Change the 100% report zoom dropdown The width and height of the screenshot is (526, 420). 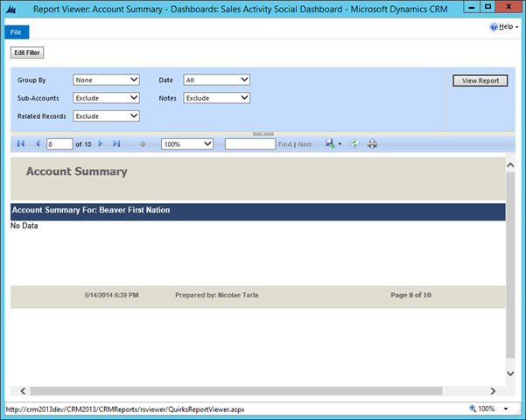click(x=187, y=143)
